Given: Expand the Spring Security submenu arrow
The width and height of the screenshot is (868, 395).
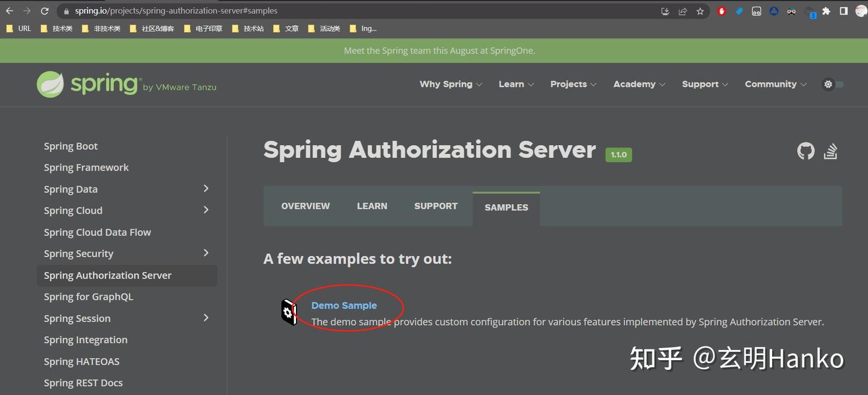Looking at the screenshot, I should pos(206,253).
